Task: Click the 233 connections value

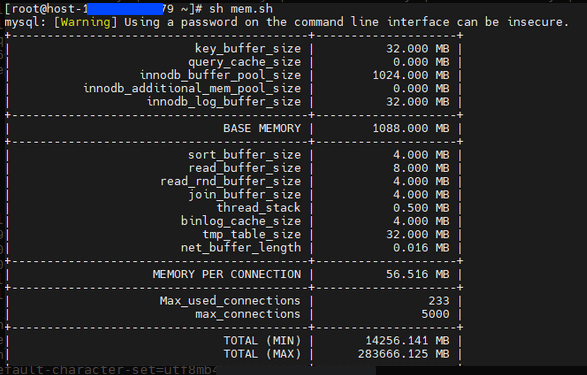Action: 439,301
